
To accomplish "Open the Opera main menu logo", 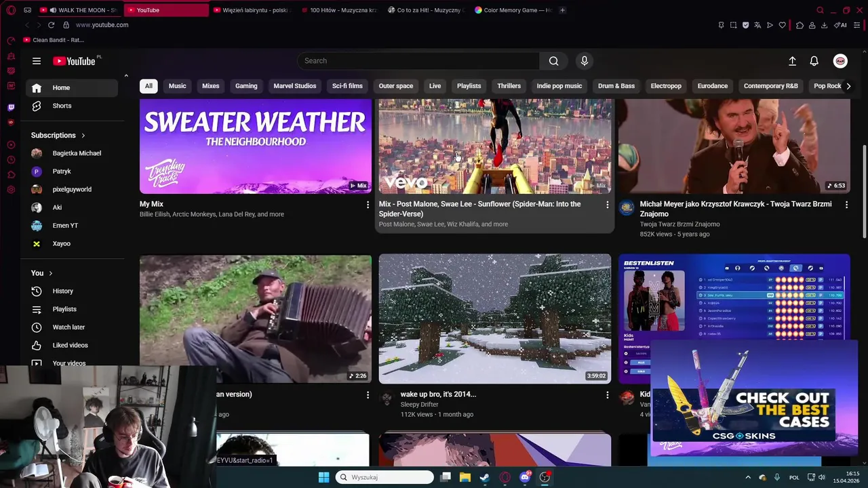I will [11, 10].
